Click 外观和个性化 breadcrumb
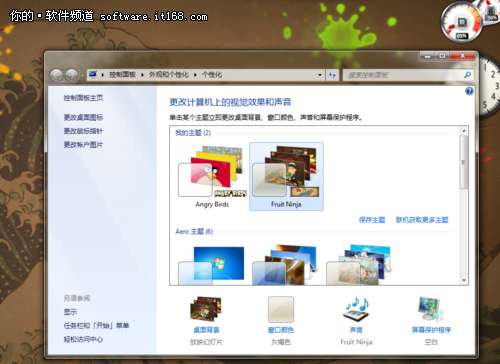This screenshot has height=364, width=500. tap(169, 75)
